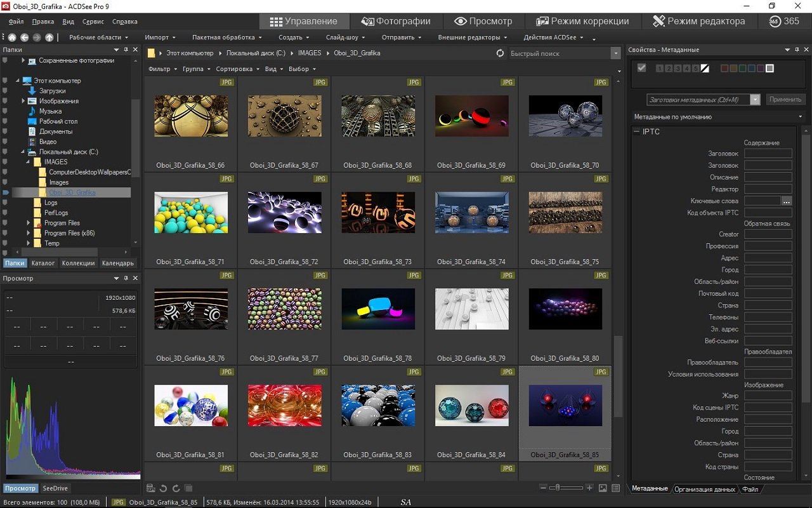812x508 pixels.
Task: Click the refresh icon beside quick search
Action: pos(500,53)
